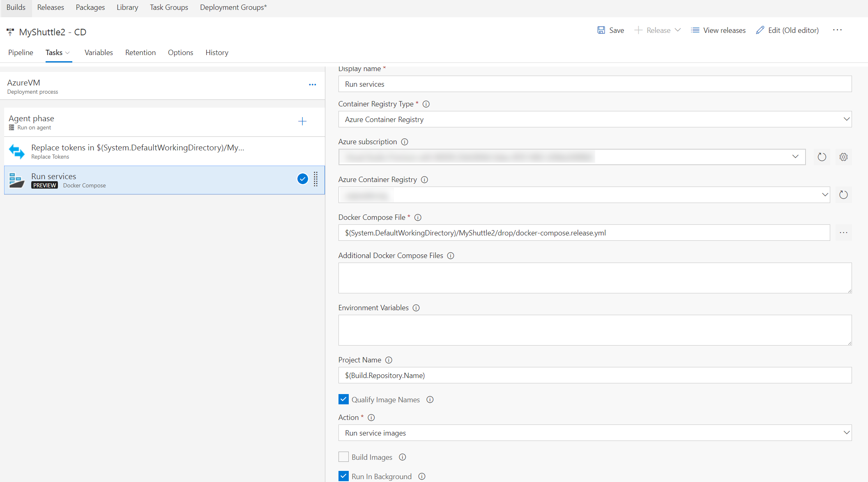This screenshot has width=868, height=482.
Task: Click the Replace Tokens task icon
Action: 17,151
